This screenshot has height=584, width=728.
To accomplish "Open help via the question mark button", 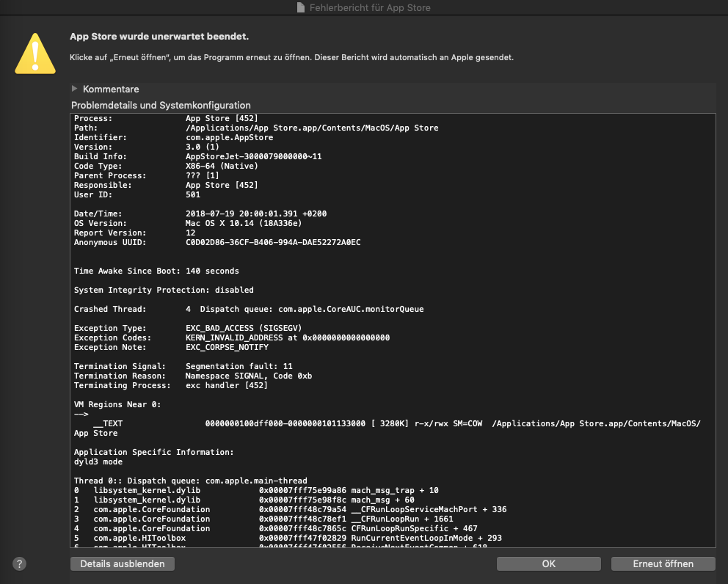I will pyautogui.click(x=19, y=563).
